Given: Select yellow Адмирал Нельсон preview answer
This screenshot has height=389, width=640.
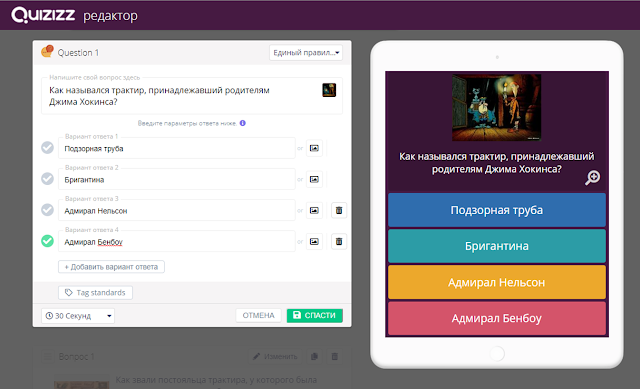Looking at the screenshot, I should pos(497,282).
